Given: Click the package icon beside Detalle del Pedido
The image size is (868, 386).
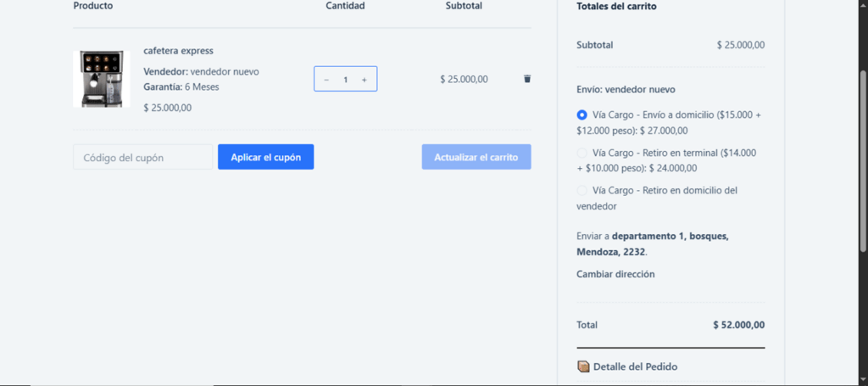Looking at the screenshot, I should click(583, 366).
